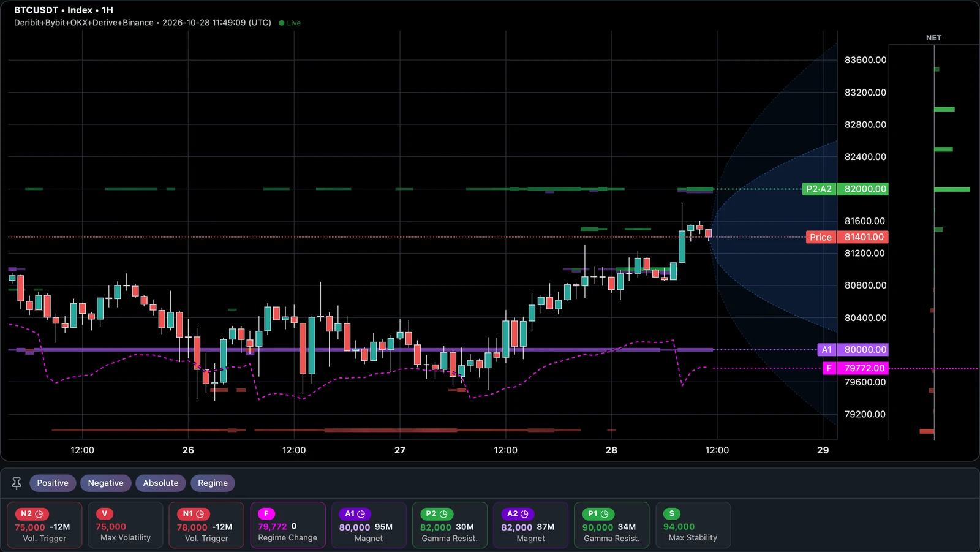Click the 29 date label on the time axis
The width and height of the screenshot is (980, 552).
point(823,450)
